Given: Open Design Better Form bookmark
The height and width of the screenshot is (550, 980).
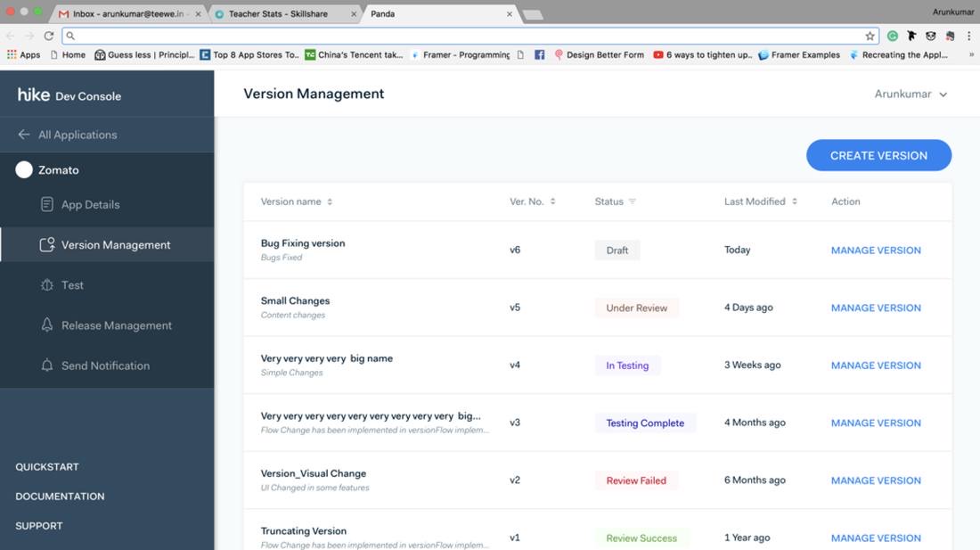Looking at the screenshot, I should [599, 55].
